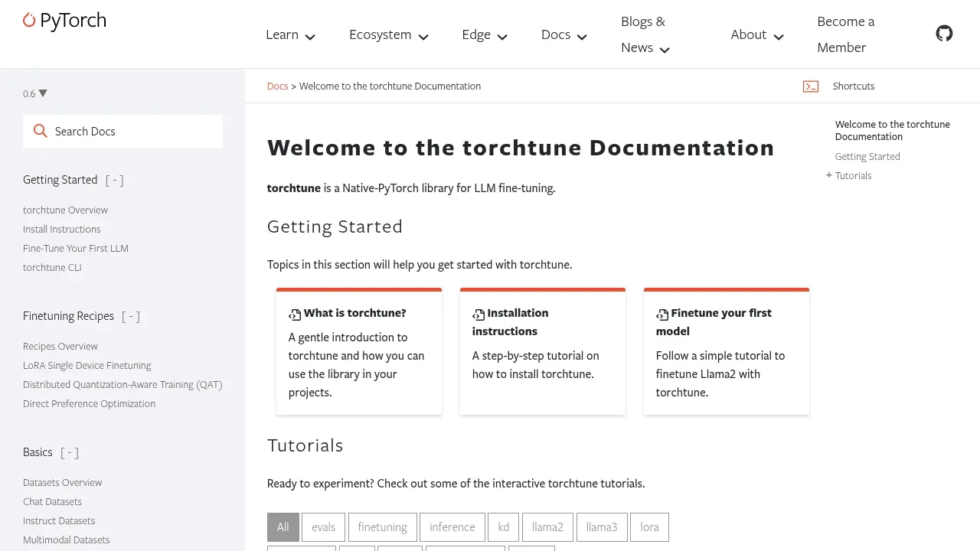The width and height of the screenshot is (980, 551).
Task: Open Direct Preference Optimization page
Action: click(90, 403)
